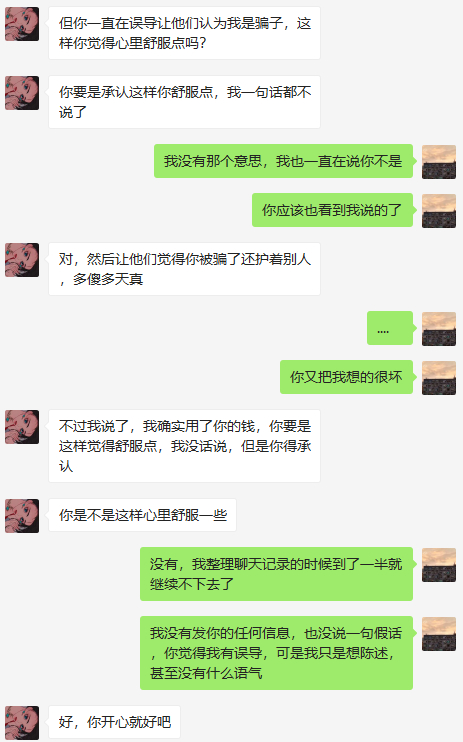Image resolution: width=463 pixels, height=742 pixels.
Task: Select the green bubble "你应该也看到我说的了"
Action: (x=332, y=210)
